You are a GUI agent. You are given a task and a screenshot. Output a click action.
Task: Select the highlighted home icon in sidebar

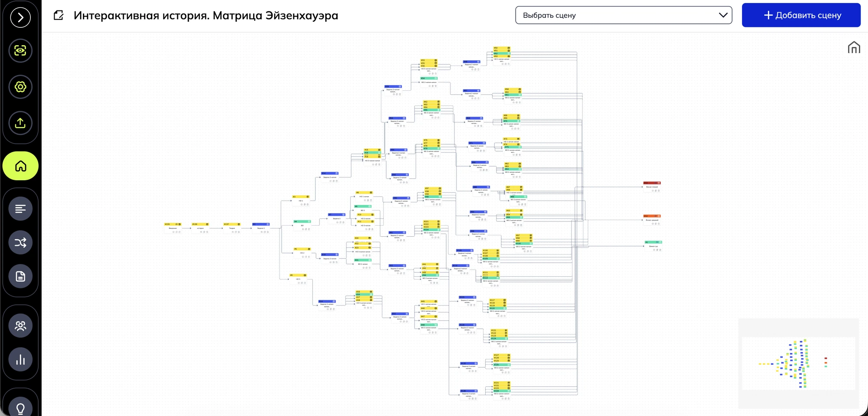click(20, 166)
